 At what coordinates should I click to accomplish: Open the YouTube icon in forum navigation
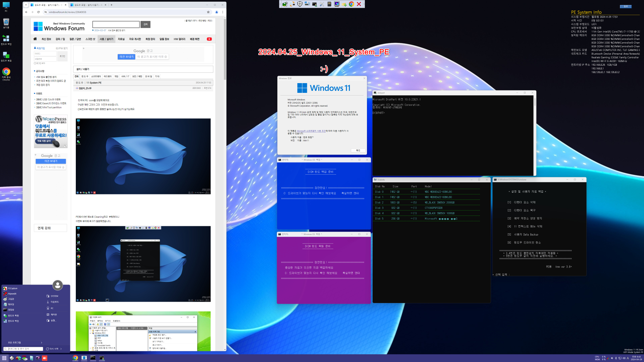point(209,39)
